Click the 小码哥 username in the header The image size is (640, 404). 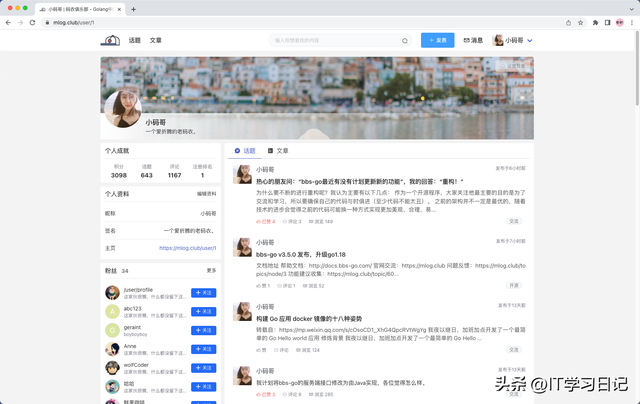[x=514, y=40]
